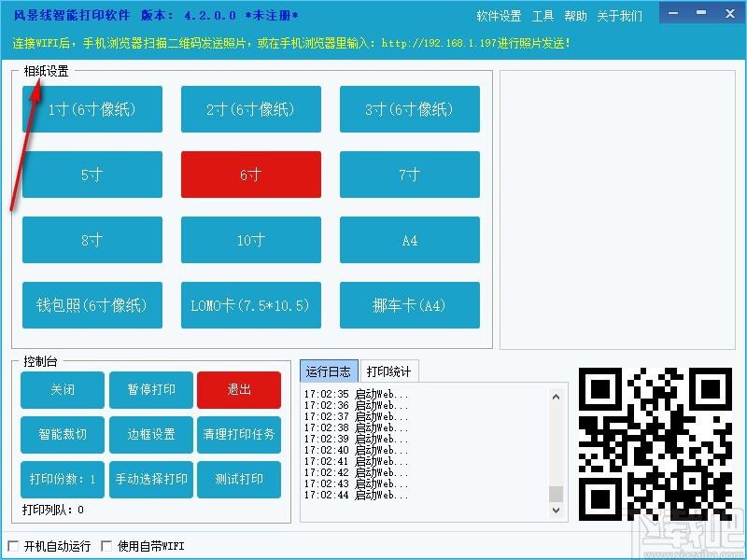The height and width of the screenshot is (560, 747).
Task: Choose the 7寸 photo paper button
Action: coord(409,175)
